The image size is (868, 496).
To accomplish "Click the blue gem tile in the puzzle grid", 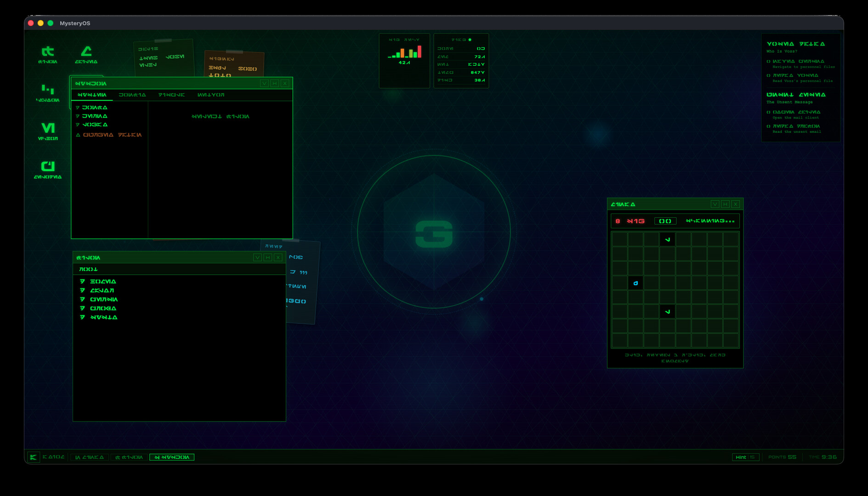I will pyautogui.click(x=635, y=283).
